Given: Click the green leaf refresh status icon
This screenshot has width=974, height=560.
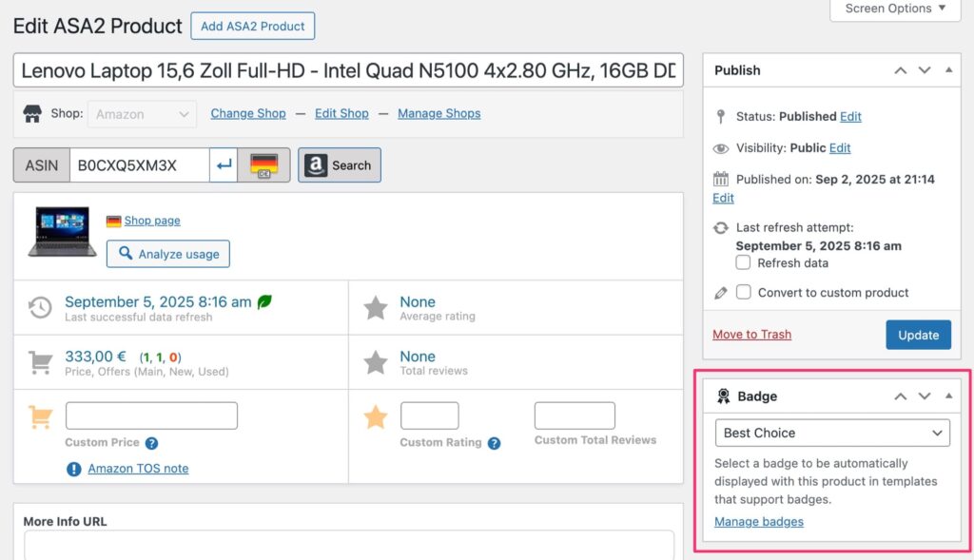Looking at the screenshot, I should (x=264, y=301).
